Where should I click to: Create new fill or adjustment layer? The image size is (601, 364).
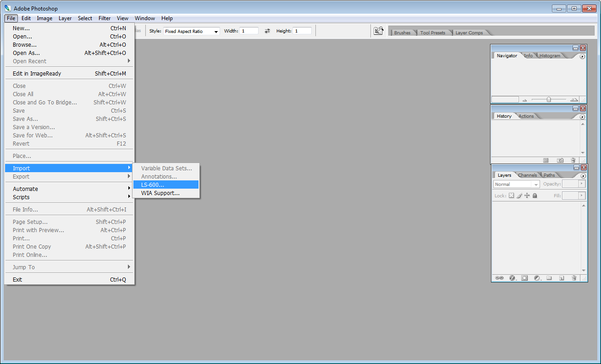(x=537, y=278)
